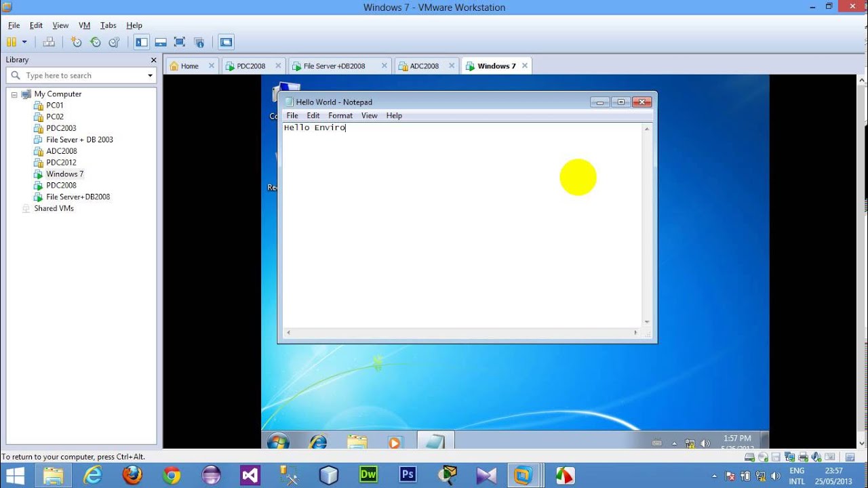
Task: Open the power options dropdown arrow
Action: pos(24,42)
